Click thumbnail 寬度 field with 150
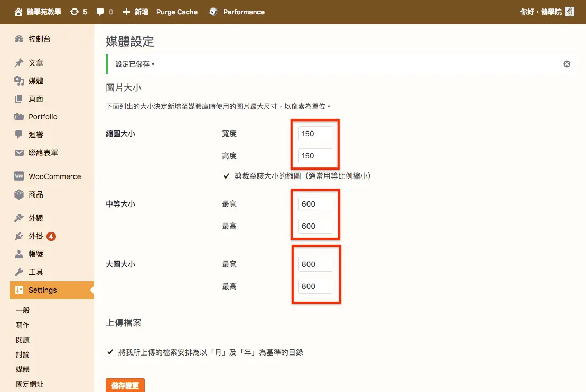Image resolution: width=586 pixels, height=392 pixels. click(x=315, y=134)
